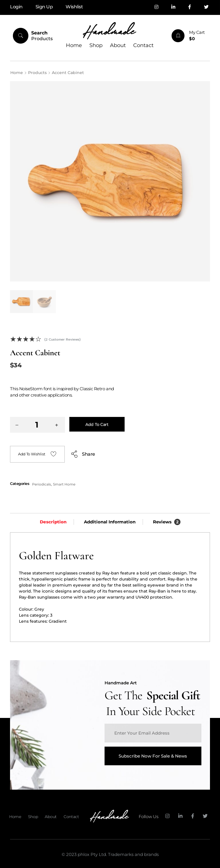Decrease quantity with minus button

(x=17, y=425)
